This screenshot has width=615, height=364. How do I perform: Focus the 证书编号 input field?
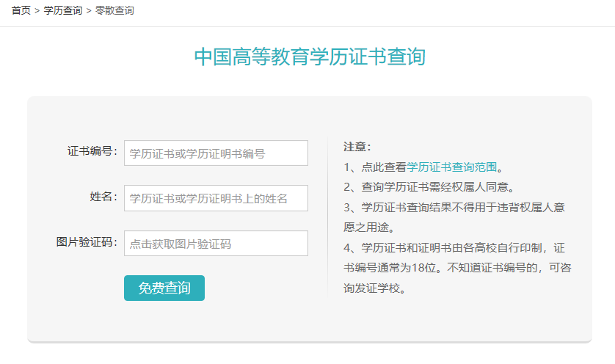tap(216, 153)
